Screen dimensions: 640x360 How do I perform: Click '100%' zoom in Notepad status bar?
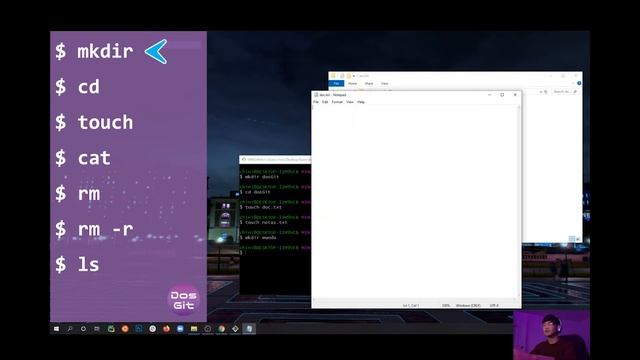click(446, 305)
